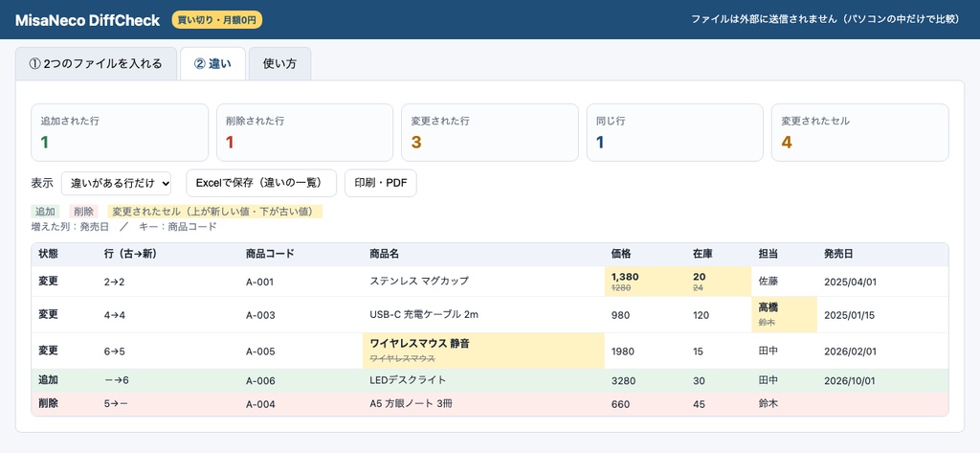Click the pink 削除 legend chip
980x453 pixels.
point(83,212)
